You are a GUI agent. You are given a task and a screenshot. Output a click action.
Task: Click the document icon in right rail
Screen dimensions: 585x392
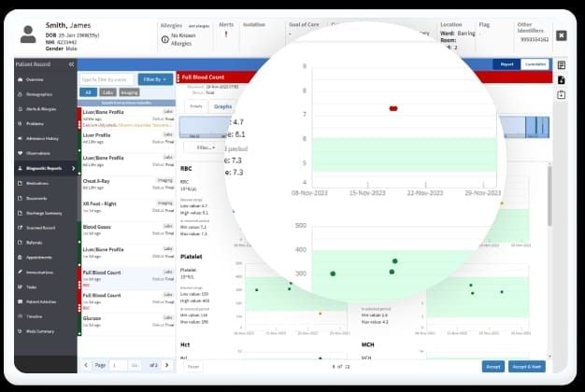click(561, 80)
